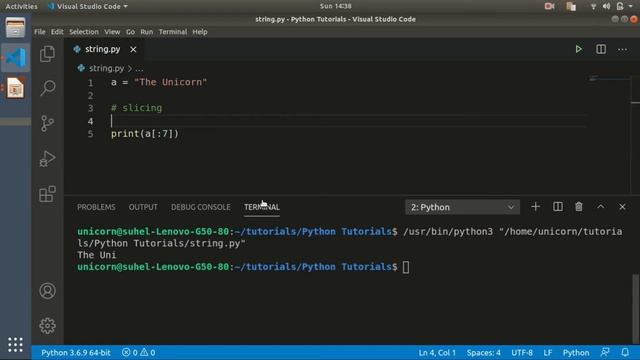Open notifications bell in status bar
640x360 pixels.
[x=625, y=352]
